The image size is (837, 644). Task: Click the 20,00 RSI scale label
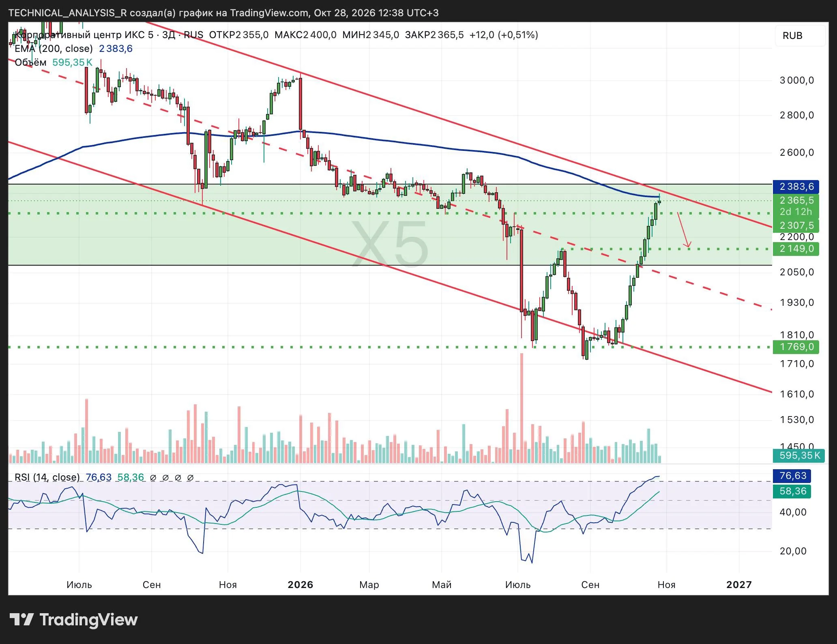(793, 551)
